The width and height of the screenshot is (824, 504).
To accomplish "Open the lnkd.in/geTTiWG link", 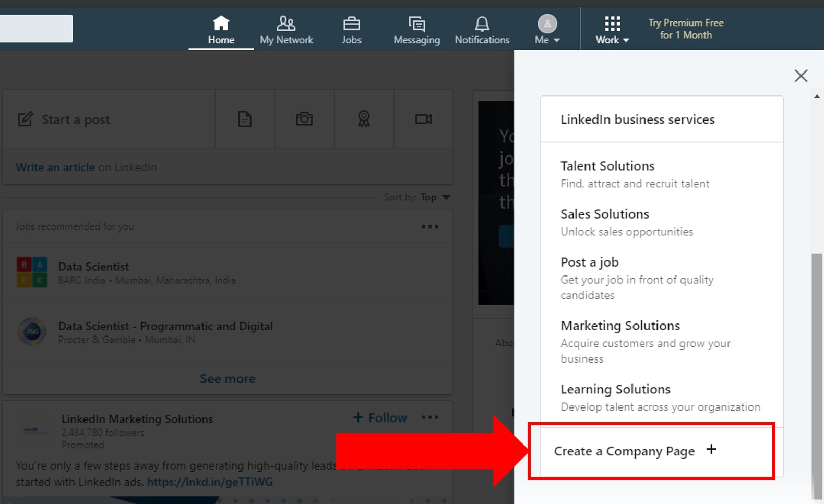I will (x=210, y=482).
